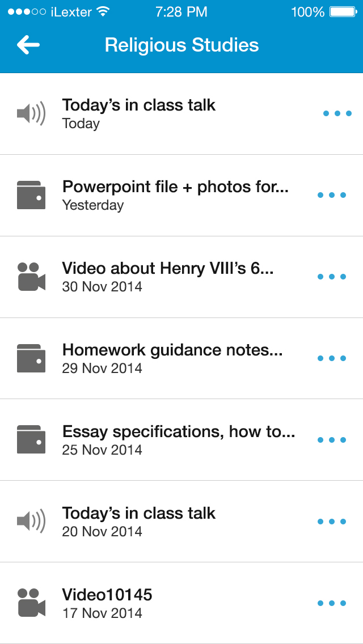Click speaker icon for 20 Nov 2014 talk

31,521
